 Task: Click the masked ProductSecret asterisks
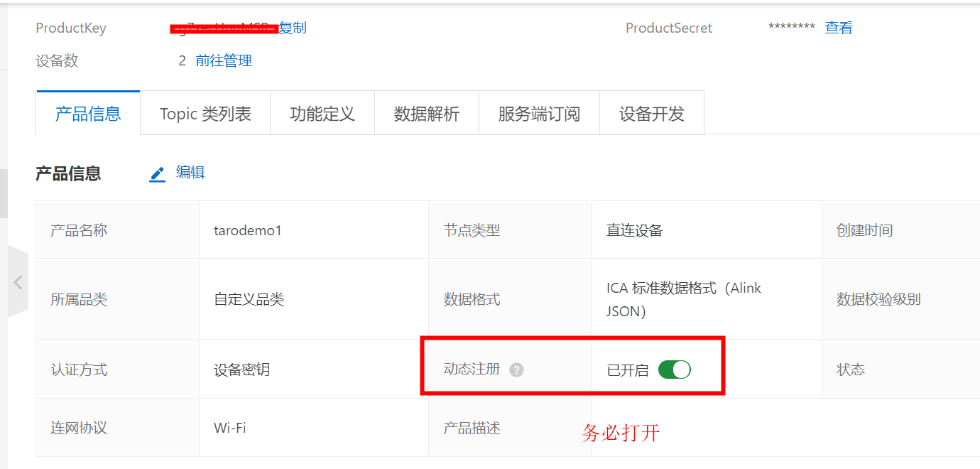click(792, 28)
